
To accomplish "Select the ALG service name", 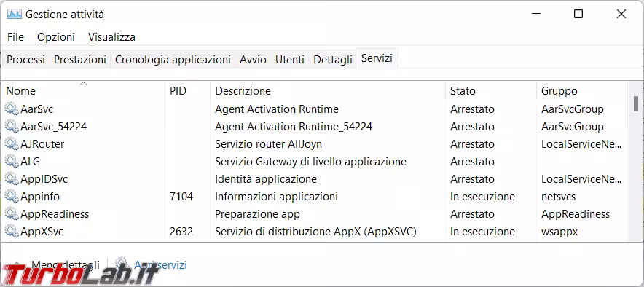I will point(31,162).
